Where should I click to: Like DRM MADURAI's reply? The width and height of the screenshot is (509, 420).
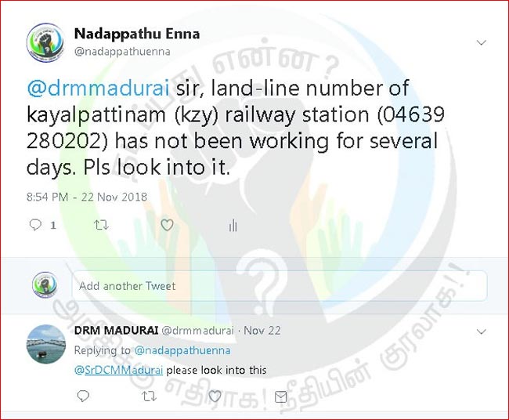pos(215,396)
